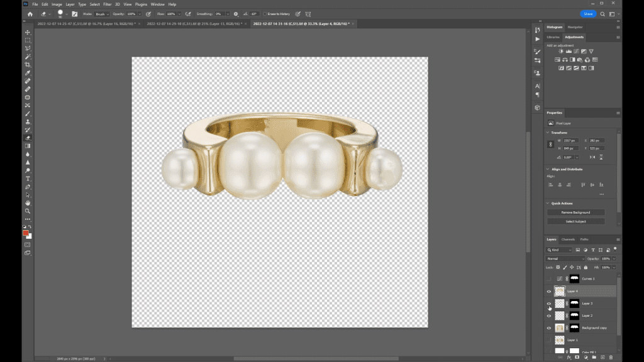Select the Magic Wand tool
This screenshot has width=644, height=362.
[28, 57]
